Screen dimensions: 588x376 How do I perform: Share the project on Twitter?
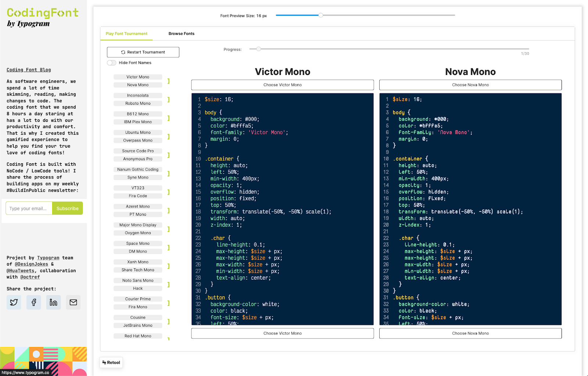[14, 302]
